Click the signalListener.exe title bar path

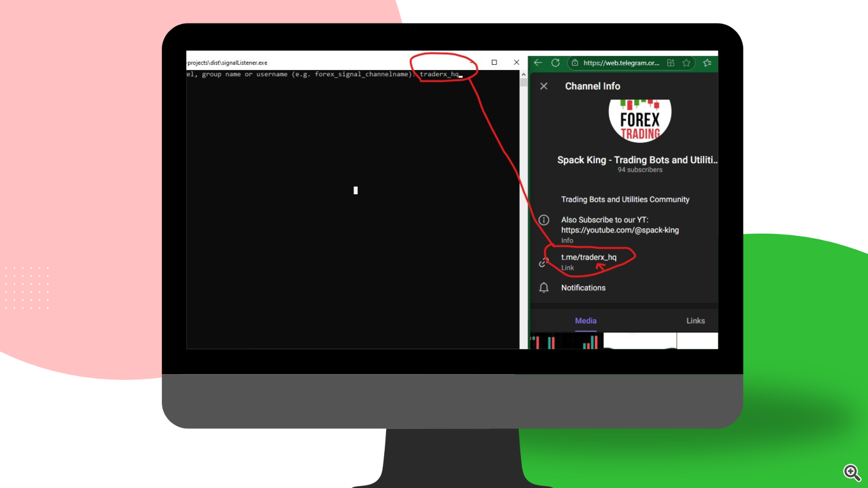(227, 62)
